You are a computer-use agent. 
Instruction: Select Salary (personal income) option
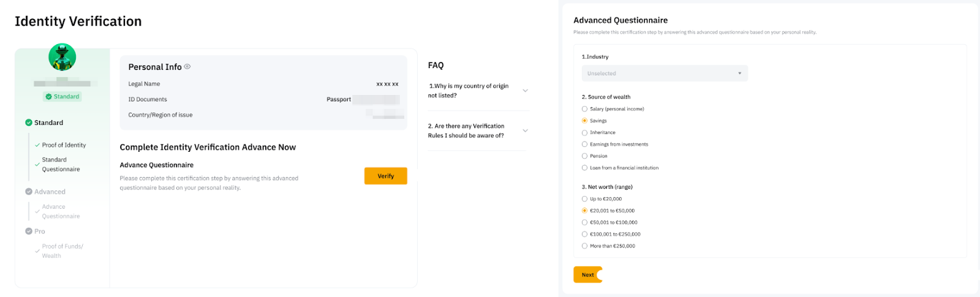coord(584,109)
